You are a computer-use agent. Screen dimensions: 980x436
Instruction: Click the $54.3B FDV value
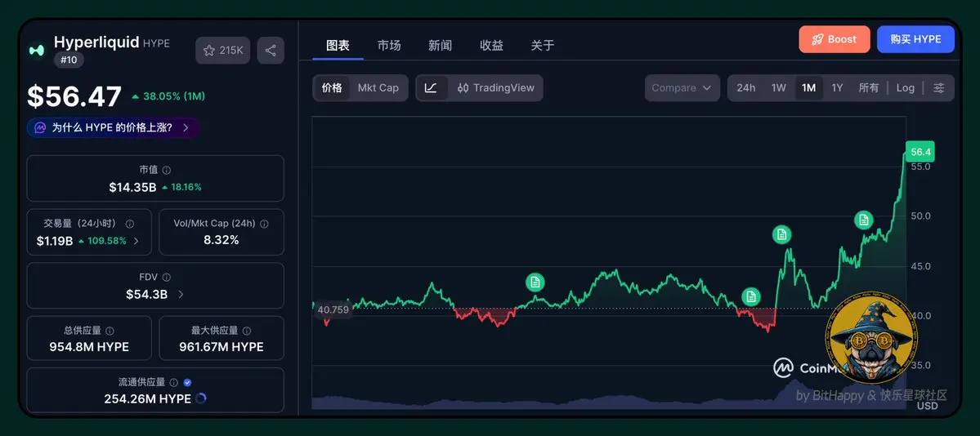pyautogui.click(x=147, y=294)
